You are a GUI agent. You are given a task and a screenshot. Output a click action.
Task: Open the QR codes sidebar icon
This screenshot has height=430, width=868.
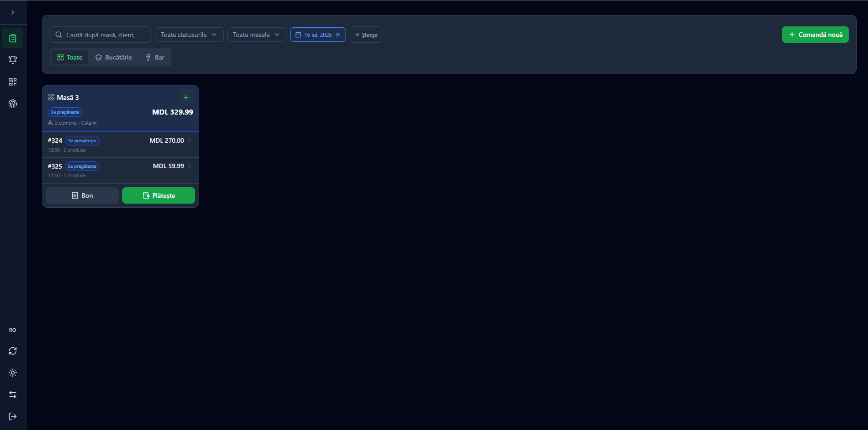click(13, 82)
